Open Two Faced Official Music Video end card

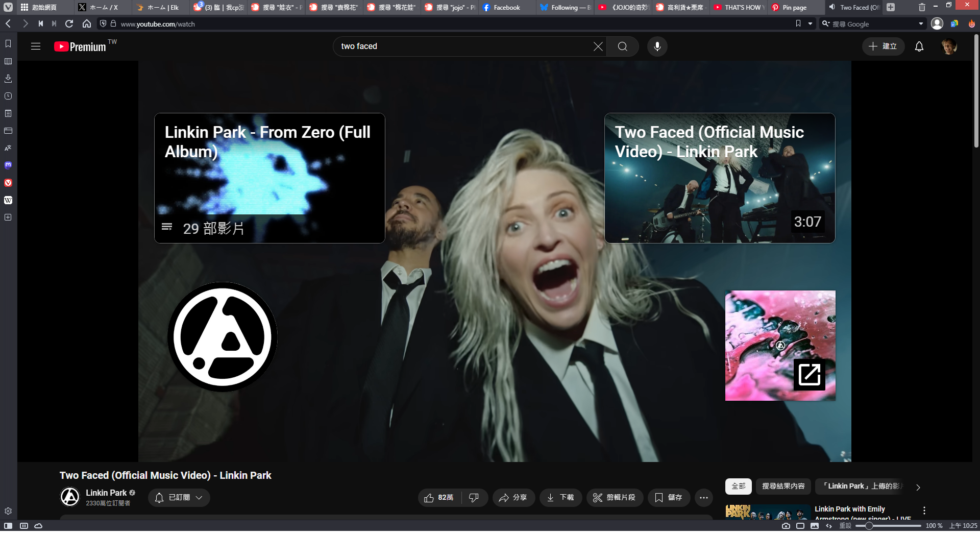(720, 178)
